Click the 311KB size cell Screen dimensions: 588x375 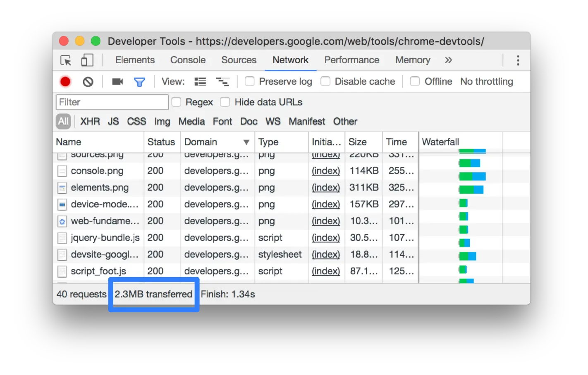(364, 187)
